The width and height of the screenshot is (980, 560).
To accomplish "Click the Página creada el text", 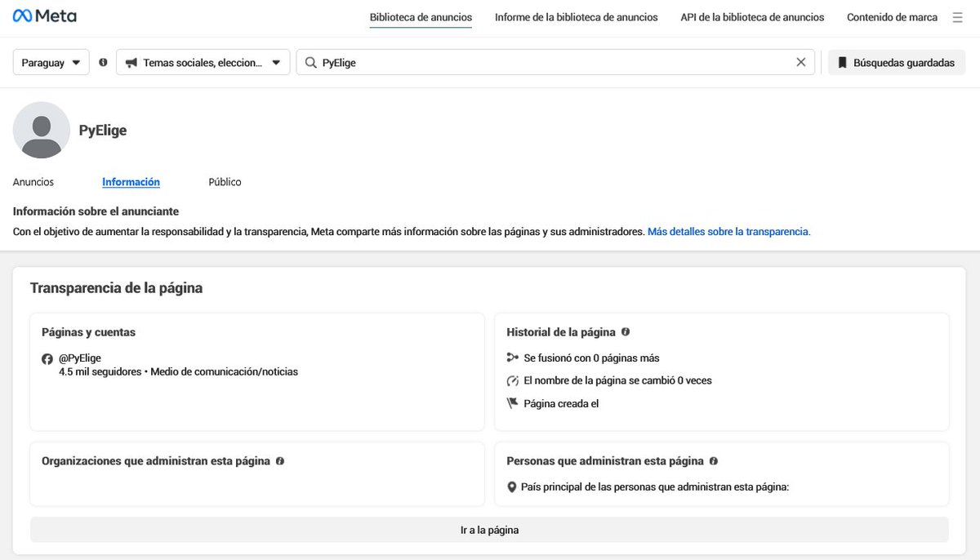I will pyautogui.click(x=561, y=403).
